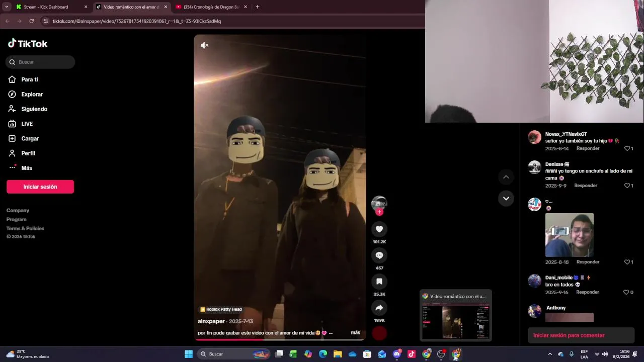Share the video with the arrow icon

tap(379, 308)
